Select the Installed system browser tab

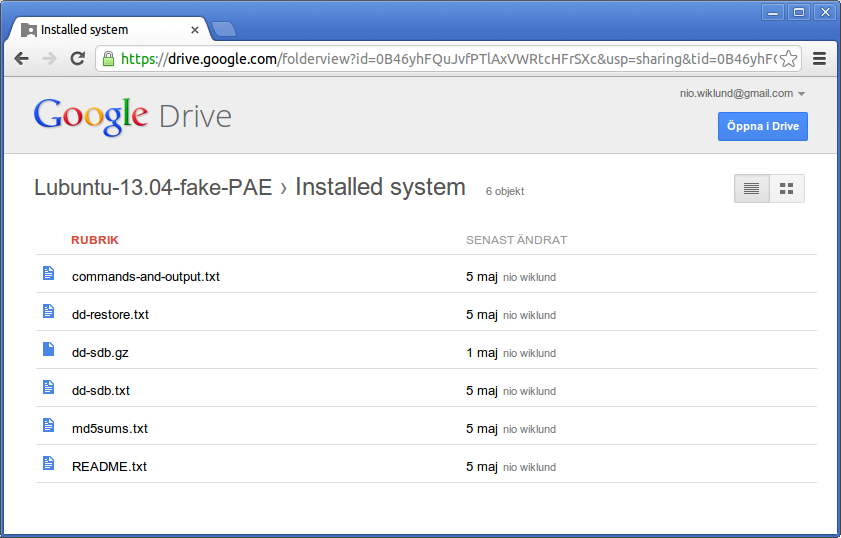tap(110, 30)
